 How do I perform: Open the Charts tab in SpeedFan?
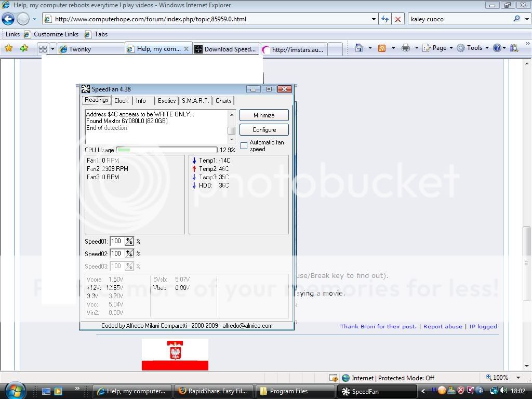(x=223, y=101)
